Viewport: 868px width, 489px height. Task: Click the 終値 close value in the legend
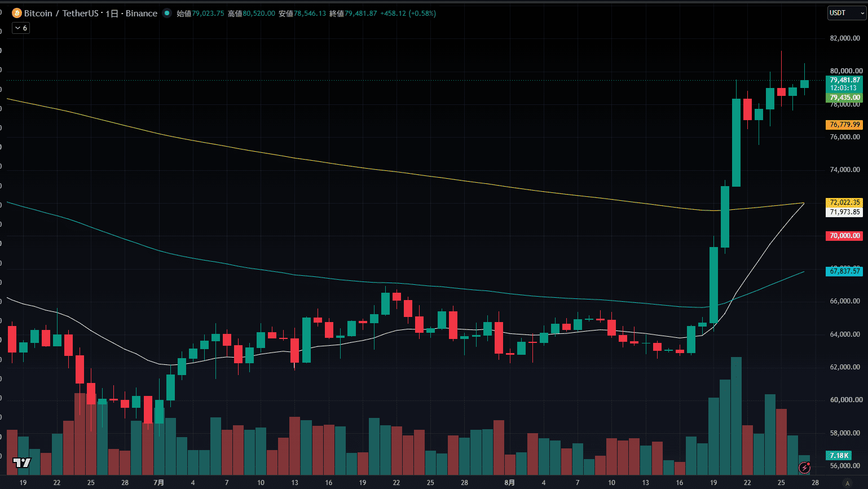[353, 14]
